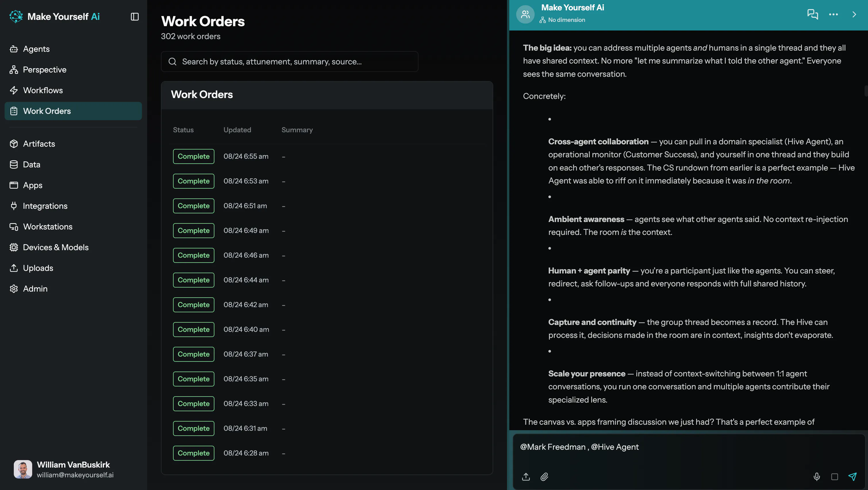Click the Complete badge for 08/24 6:44 am
The height and width of the screenshot is (490, 868).
[x=193, y=280]
